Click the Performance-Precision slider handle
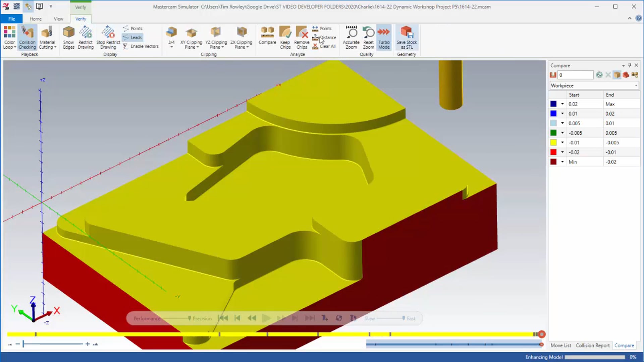The image size is (644, 362). pyautogui.click(x=190, y=318)
